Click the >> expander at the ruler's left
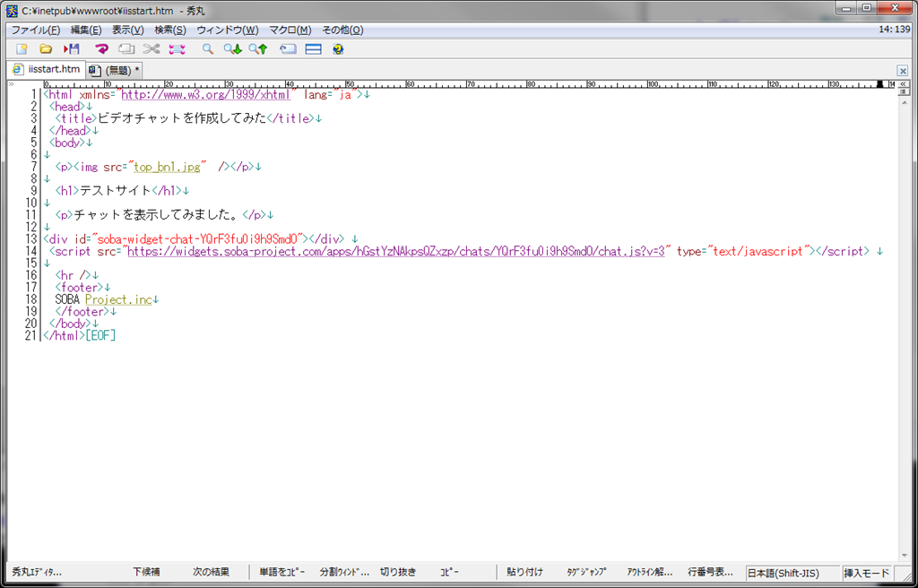The image size is (918, 588). point(11,84)
